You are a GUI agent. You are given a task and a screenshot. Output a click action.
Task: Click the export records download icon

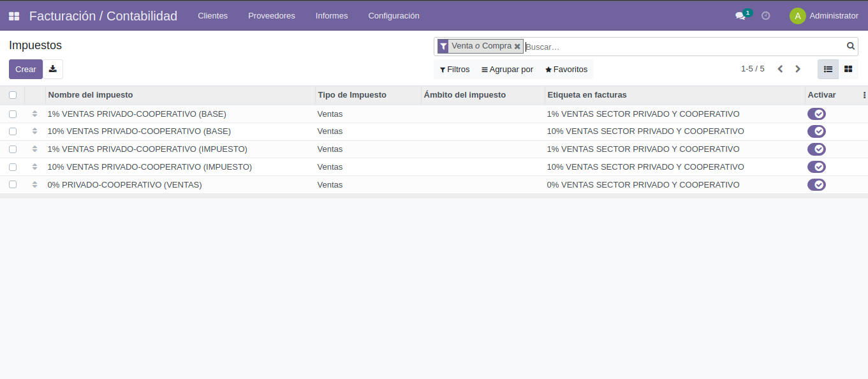pyautogui.click(x=53, y=69)
